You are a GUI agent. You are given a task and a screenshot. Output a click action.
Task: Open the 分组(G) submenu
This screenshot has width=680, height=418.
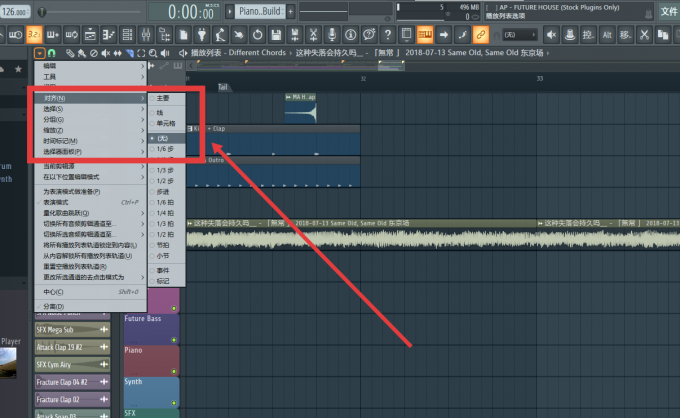click(91, 120)
